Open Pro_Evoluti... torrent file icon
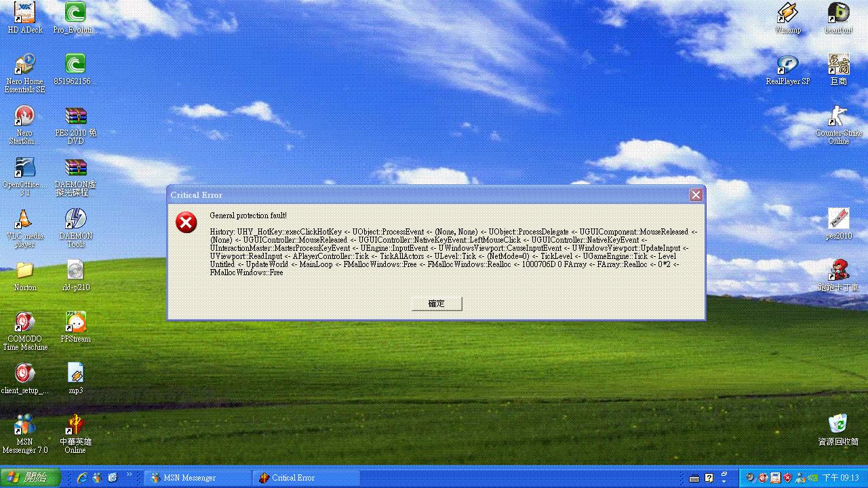Screen dimensions: 868x488 tap(75, 18)
